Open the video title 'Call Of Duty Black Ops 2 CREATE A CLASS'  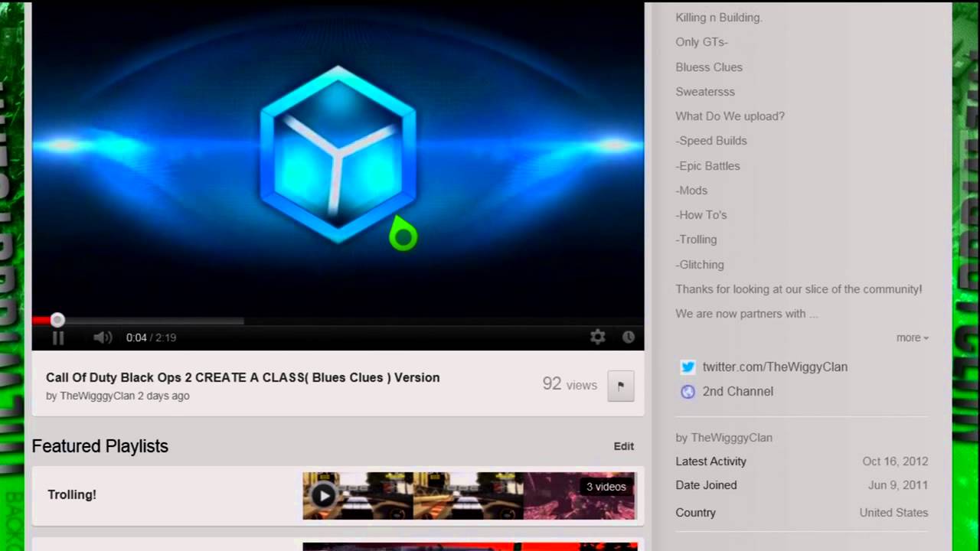(243, 377)
